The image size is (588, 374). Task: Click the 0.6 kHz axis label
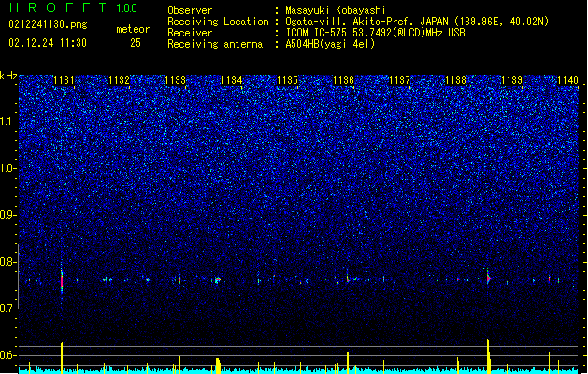pyautogui.click(x=8, y=355)
